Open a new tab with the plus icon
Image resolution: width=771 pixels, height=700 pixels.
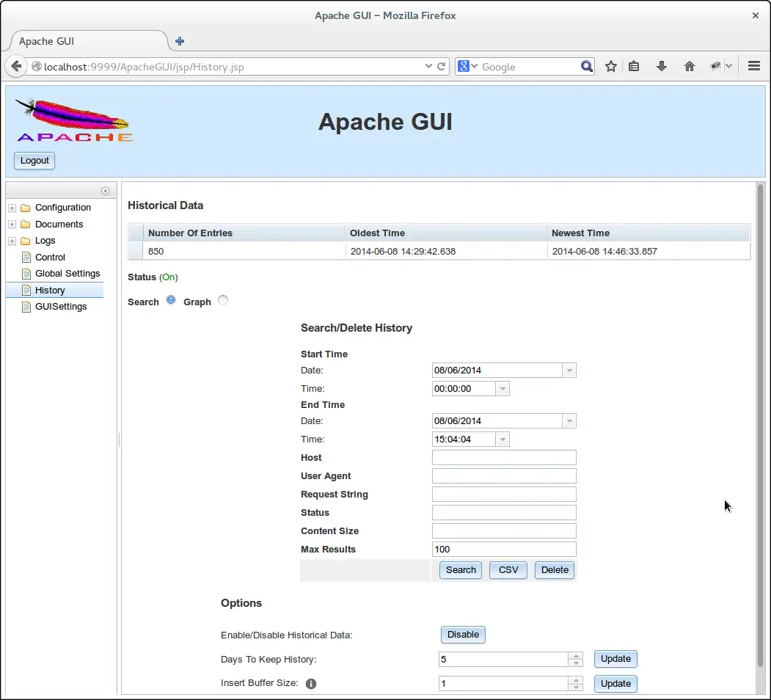pyautogui.click(x=180, y=41)
